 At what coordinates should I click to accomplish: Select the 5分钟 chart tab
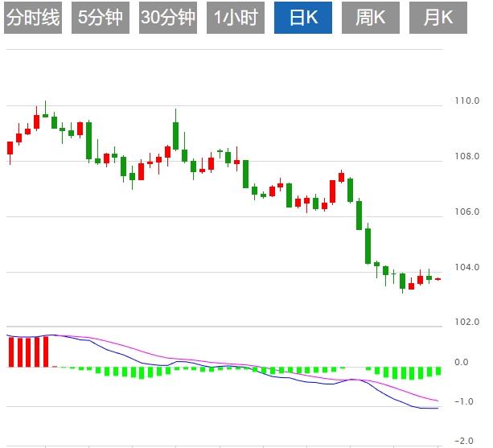[100, 18]
